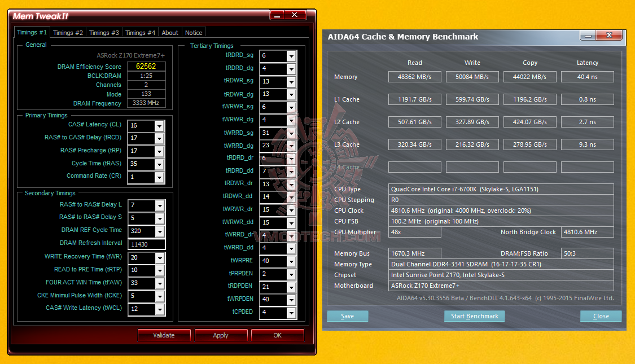635x364 pixels.
Task: Start Benchmark in AIDA64 window
Action: pos(475,316)
